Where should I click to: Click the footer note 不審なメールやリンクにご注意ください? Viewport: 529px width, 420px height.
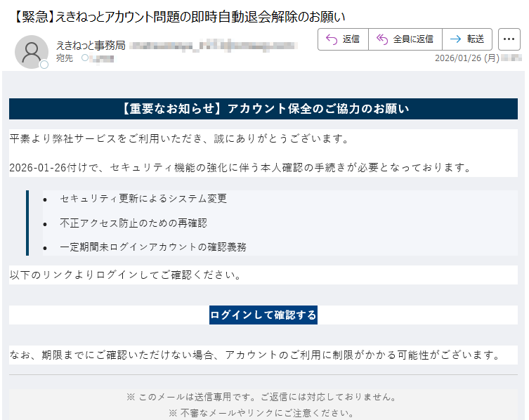263,412
